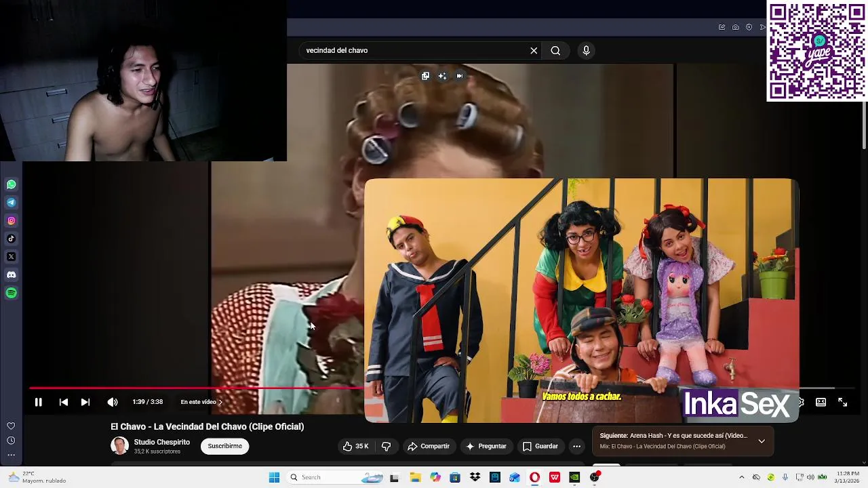868x488 pixels.
Task: Open the taskbar clock showing 11:28 PM
Action: point(848,477)
